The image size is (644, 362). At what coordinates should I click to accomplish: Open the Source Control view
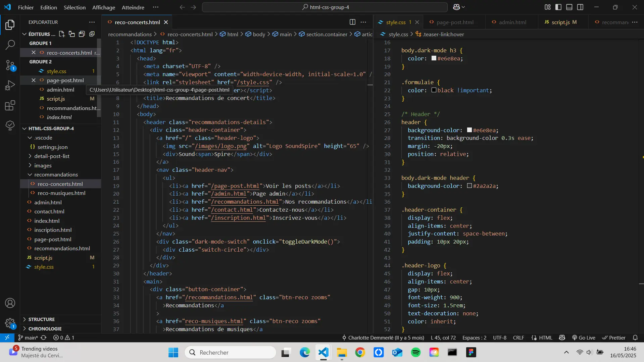point(10,65)
